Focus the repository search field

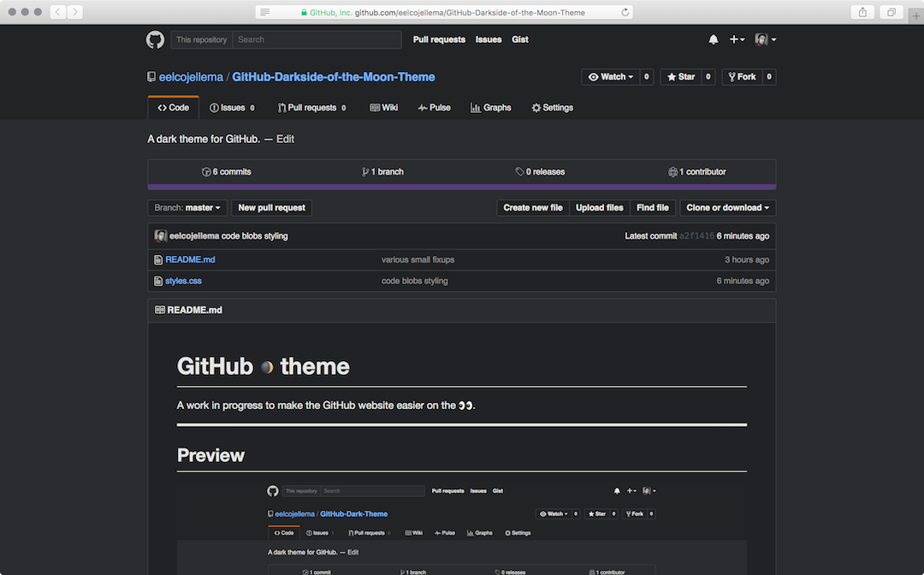(x=317, y=39)
